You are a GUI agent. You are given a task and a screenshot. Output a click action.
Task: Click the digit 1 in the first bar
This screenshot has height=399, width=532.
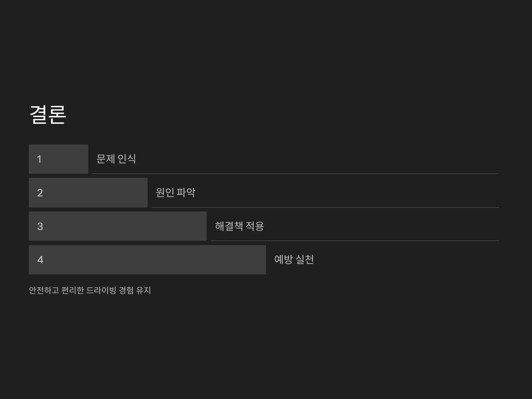(39, 159)
